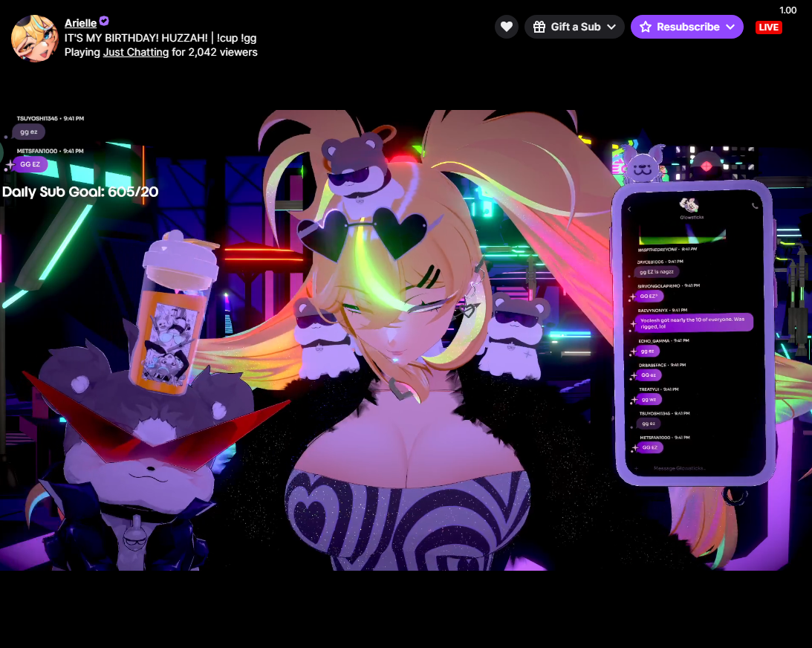Click the red LIVE indicator badge

(768, 27)
